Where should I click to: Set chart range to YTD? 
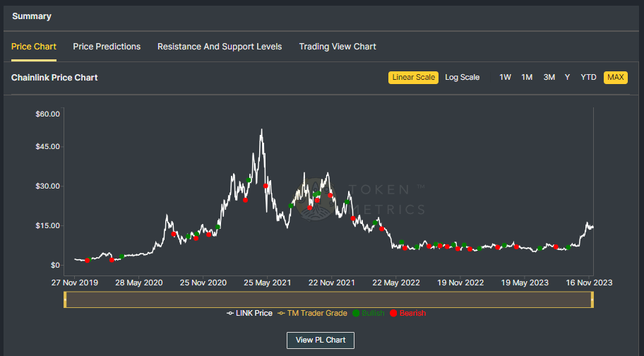click(x=588, y=77)
